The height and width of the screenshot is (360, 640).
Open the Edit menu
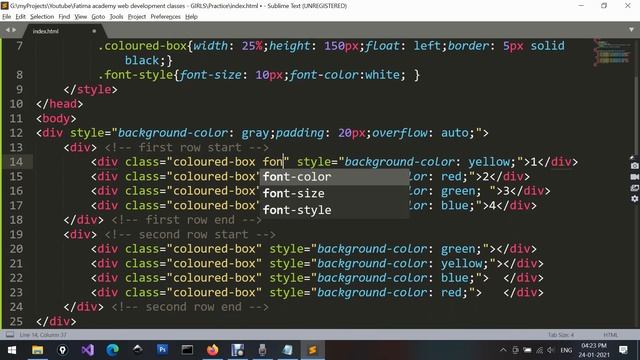pyautogui.click(x=20, y=17)
